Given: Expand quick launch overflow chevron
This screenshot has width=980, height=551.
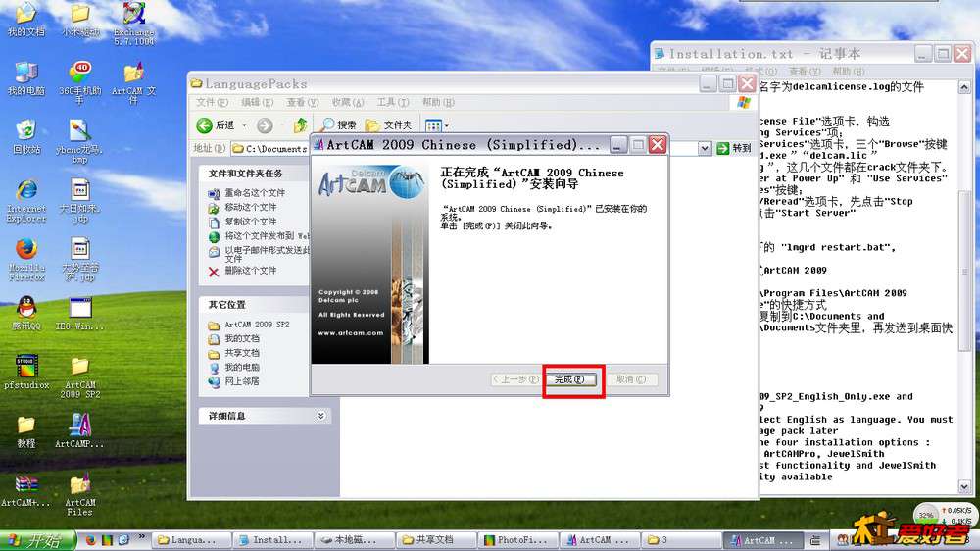Looking at the screenshot, I should coord(142,537).
